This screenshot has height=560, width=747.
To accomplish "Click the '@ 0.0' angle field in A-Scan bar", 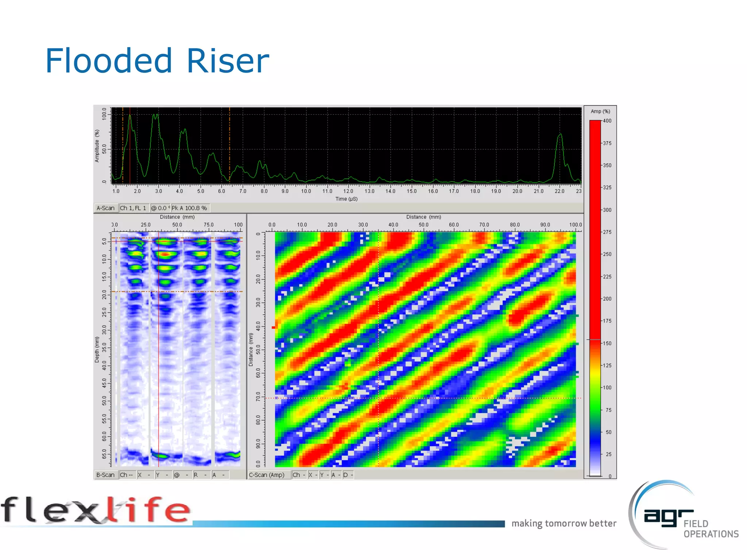I will [160, 208].
